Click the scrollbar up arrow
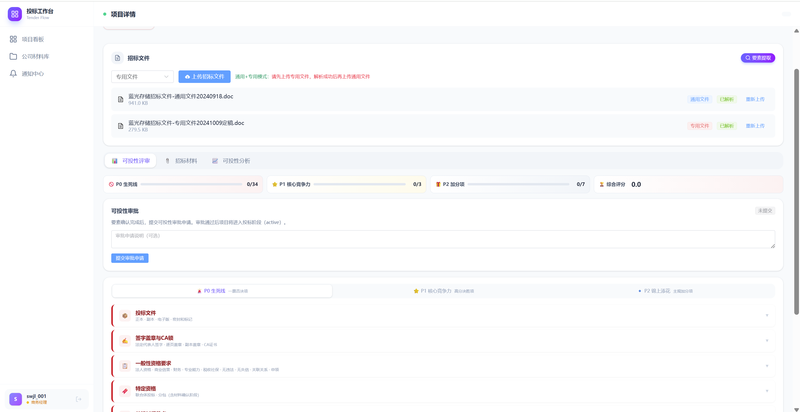The image size is (800, 412). [x=796, y=31]
